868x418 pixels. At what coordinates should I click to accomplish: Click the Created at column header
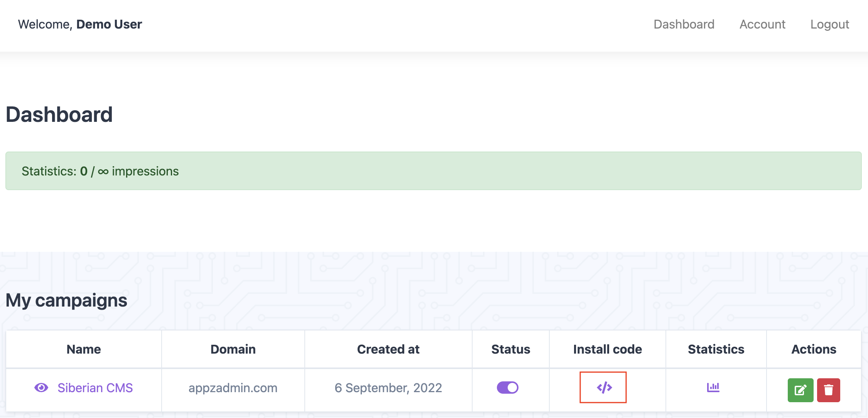(388, 349)
